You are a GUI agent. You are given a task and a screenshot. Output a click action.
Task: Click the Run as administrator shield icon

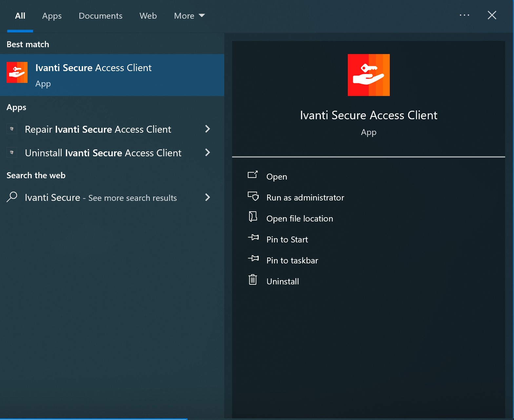(x=253, y=196)
